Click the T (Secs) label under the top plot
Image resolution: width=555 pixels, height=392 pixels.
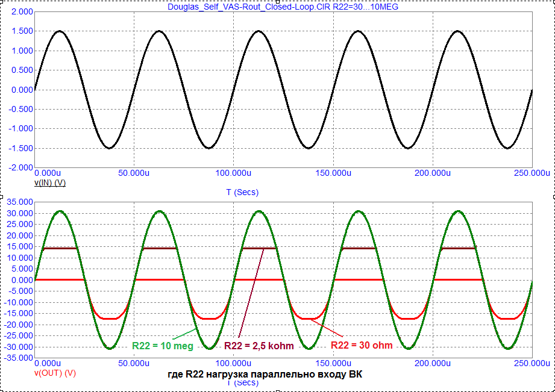point(242,192)
